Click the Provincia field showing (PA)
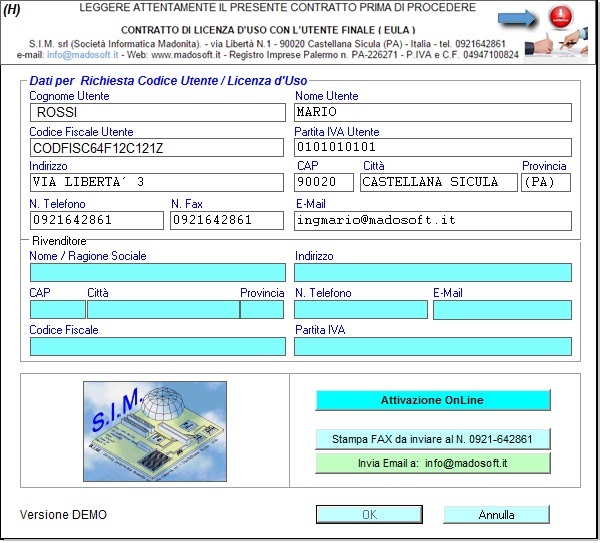Viewport: 602px width, 543px height. pyautogui.click(x=546, y=182)
